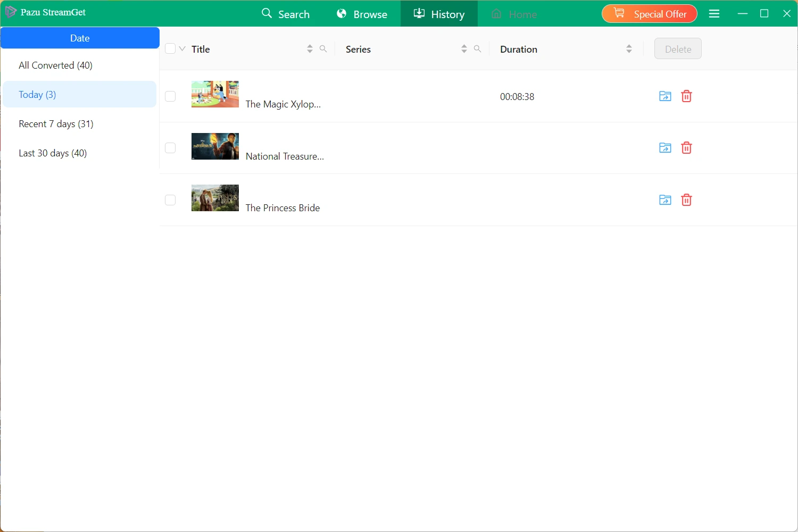Image resolution: width=798 pixels, height=532 pixels.
Task: Close the Pazu StreamGet window
Action: (x=787, y=14)
